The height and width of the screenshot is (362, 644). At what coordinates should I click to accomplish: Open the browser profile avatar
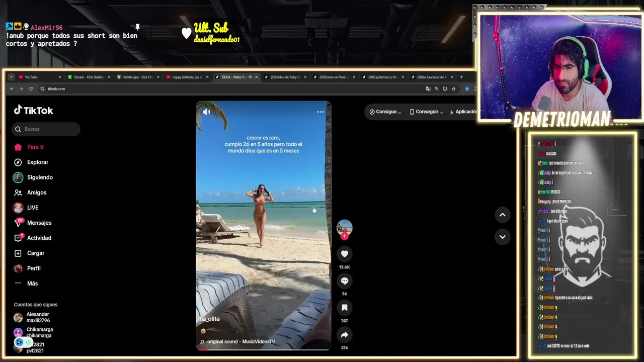pyautogui.click(x=467, y=88)
